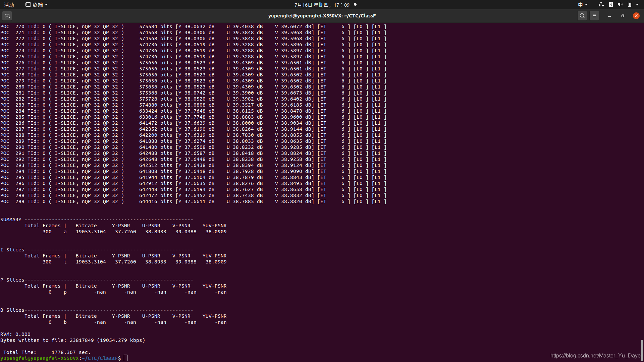Image resolution: width=644 pixels, height=362 pixels.
Task: Click the window title yupengfei@yupengfei-X550VX
Action: [322, 16]
